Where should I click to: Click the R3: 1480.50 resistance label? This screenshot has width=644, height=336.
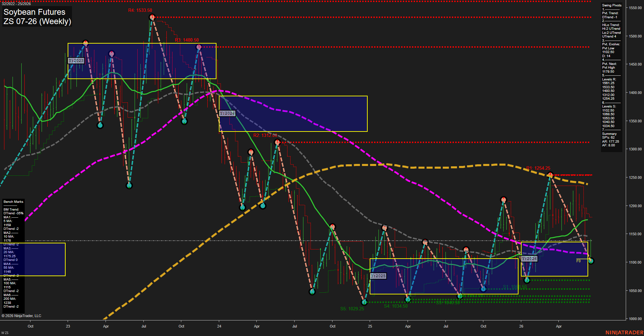coord(187,40)
